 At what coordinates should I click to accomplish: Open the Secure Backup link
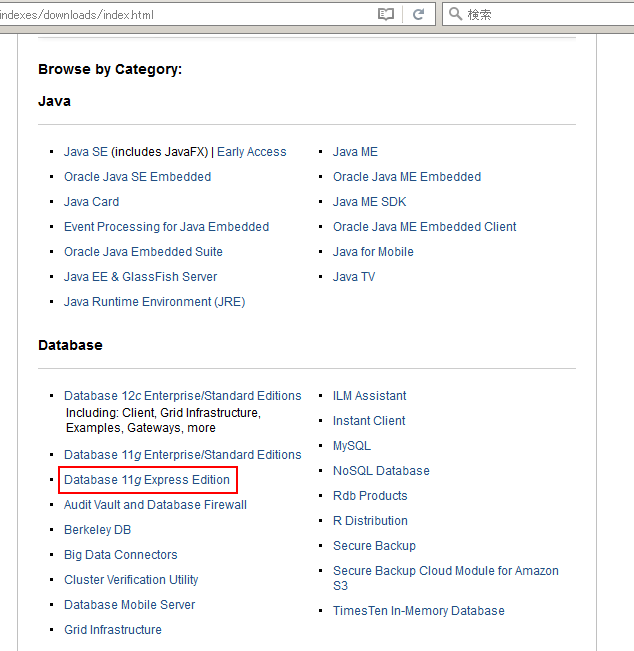coord(374,546)
